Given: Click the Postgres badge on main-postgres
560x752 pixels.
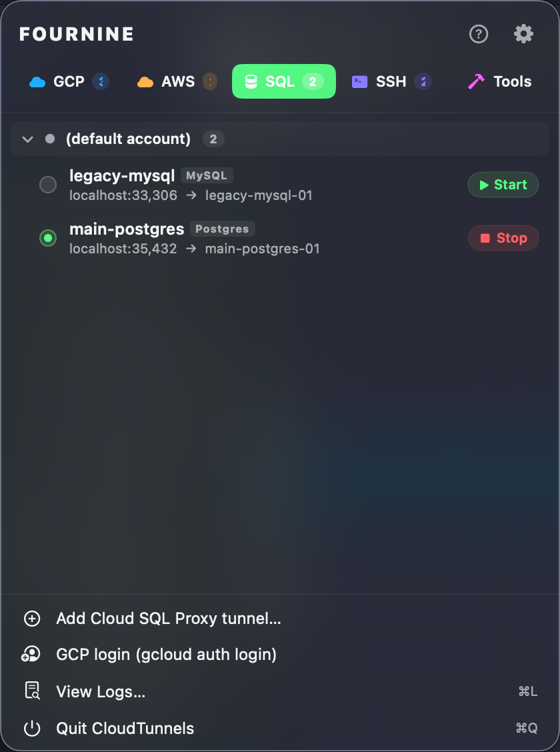Looking at the screenshot, I should 222,229.
